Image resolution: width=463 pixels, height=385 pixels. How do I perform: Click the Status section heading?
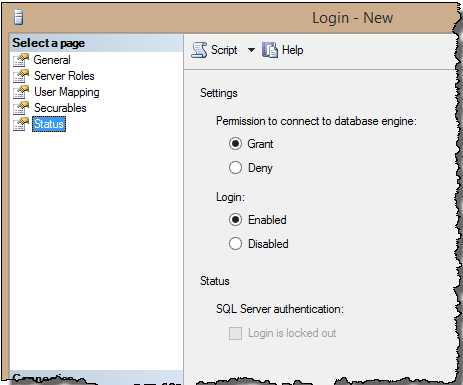[x=215, y=281]
